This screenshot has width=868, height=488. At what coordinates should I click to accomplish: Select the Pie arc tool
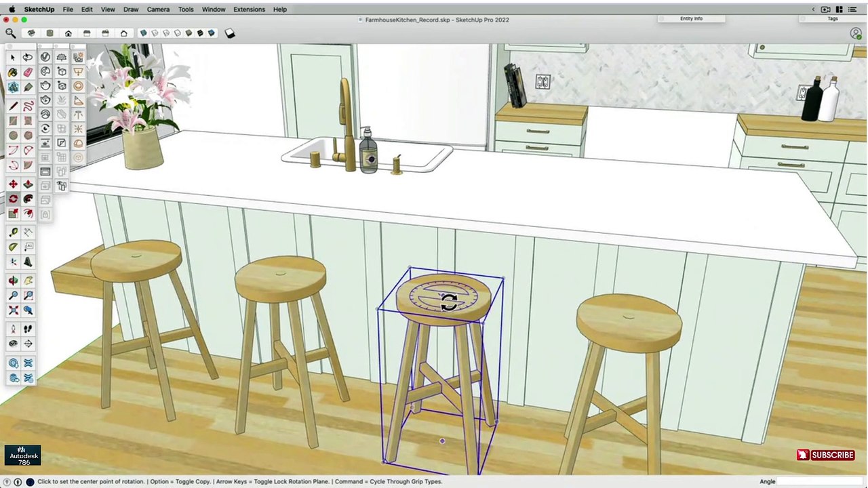[28, 165]
